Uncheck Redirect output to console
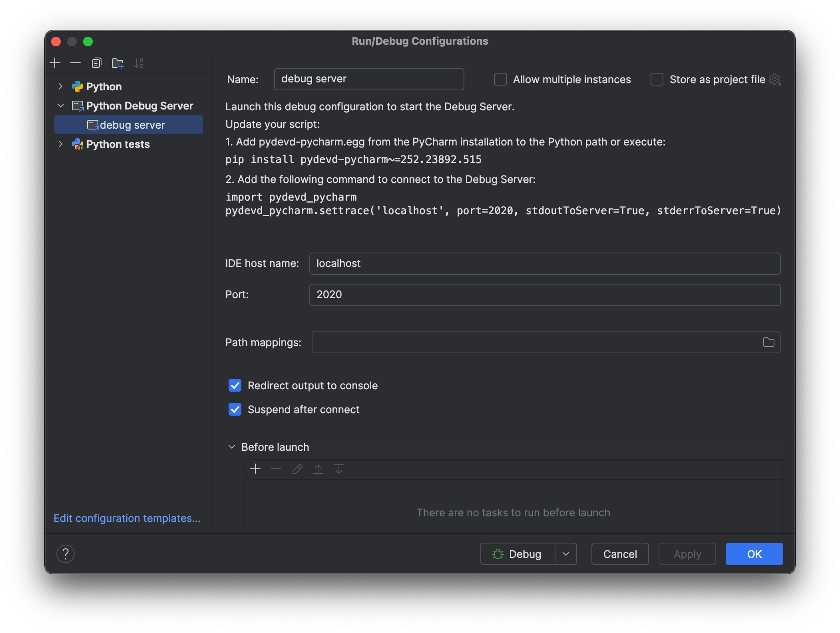This screenshot has height=633, width=840. [235, 386]
